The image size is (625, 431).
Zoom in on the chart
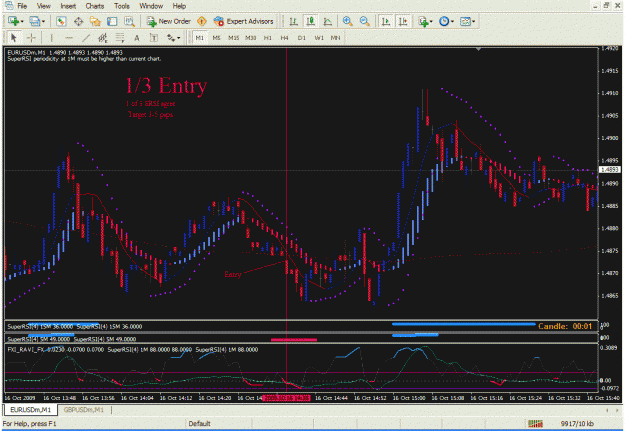348,21
